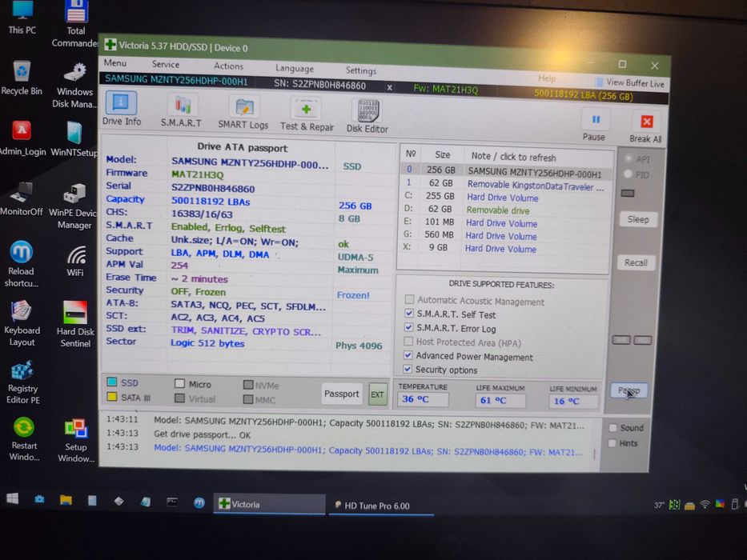Toggle Security options checkbox
The image size is (747, 560).
[x=408, y=369]
